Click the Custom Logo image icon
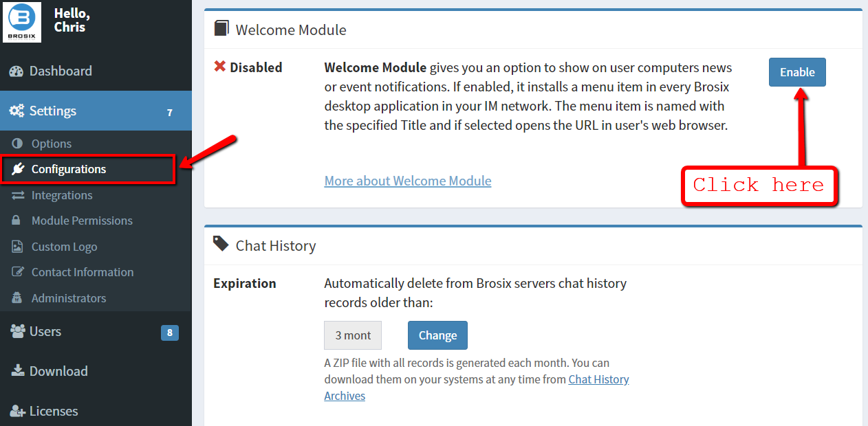 click(19, 247)
